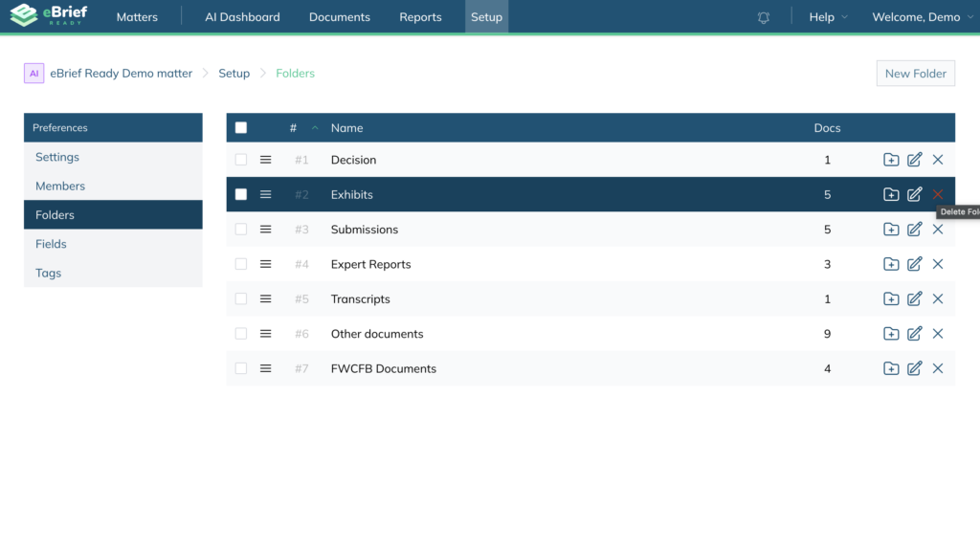Image resolution: width=980 pixels, height=551 pixels.
Task: Edit the Decision folder
Action: click(x=914, y=160)
